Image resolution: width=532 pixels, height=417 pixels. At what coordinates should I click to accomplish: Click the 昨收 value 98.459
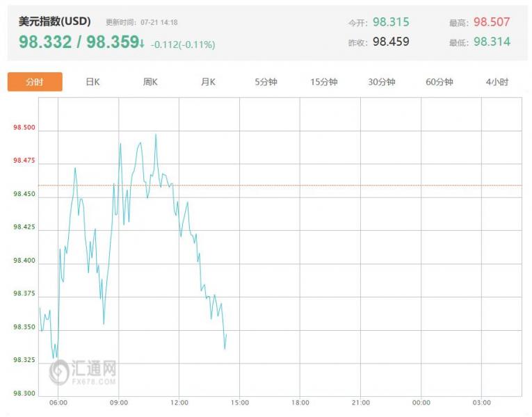point(391,42)
